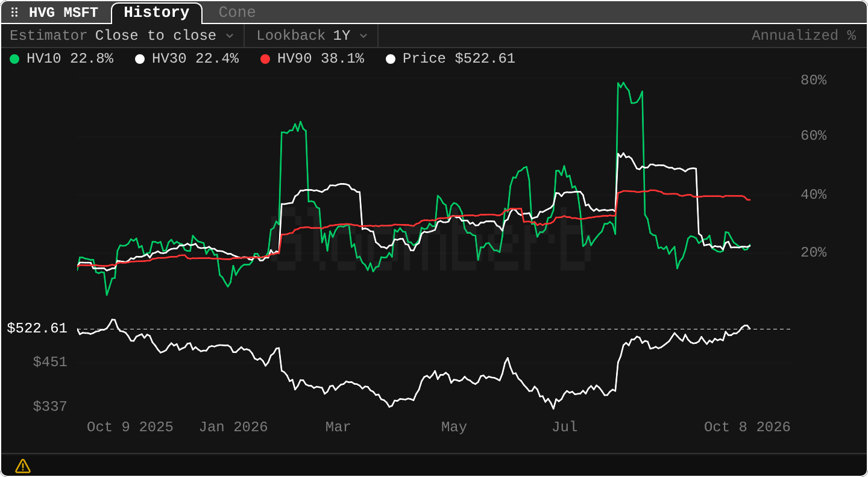Click the Oct 9 2025 date label
This screenshot has height=477, width=868.
(x=130, y=428)
